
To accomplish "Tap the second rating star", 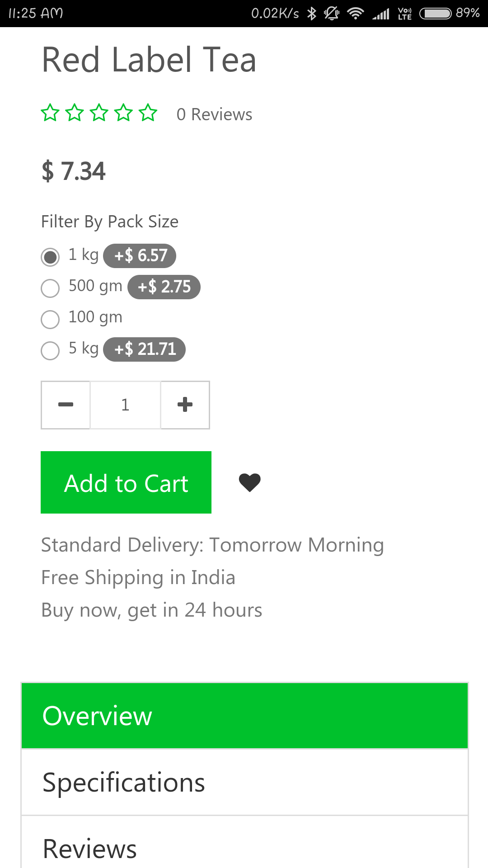I will pyautogui.click(x=75, y=113).
